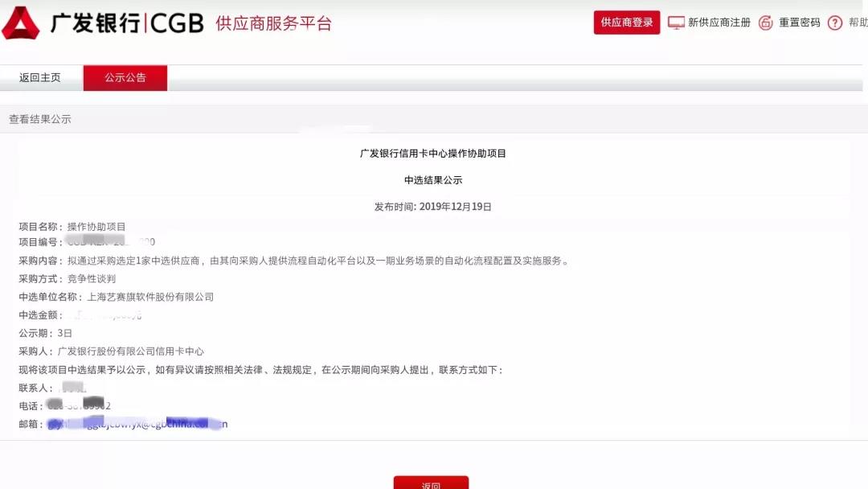
Task: Click the reset password icon
Action: [766, 23]
